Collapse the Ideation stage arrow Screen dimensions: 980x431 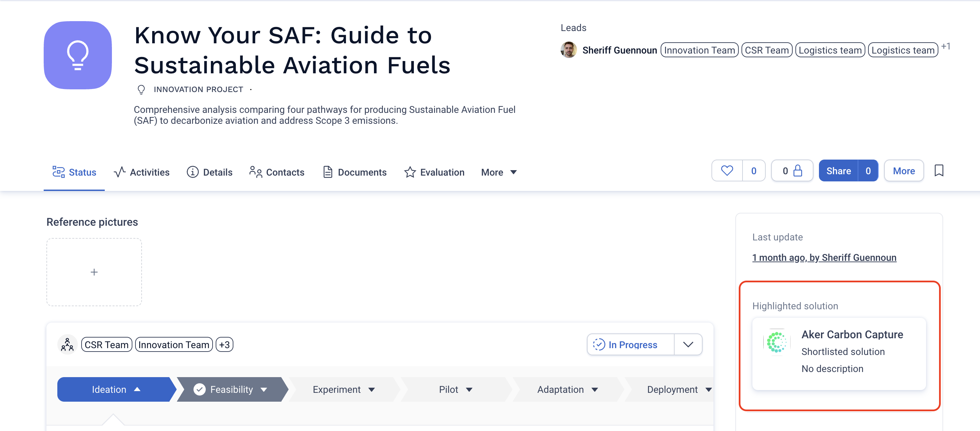137,389
